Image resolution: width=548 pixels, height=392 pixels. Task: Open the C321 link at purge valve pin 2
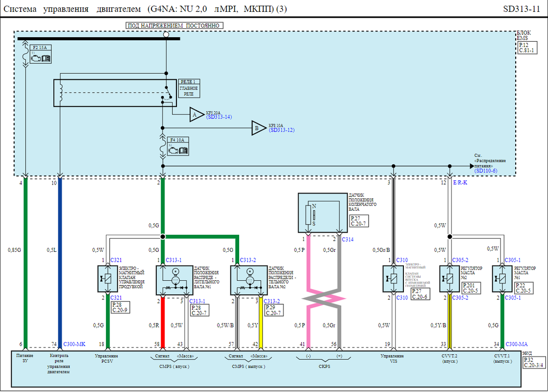116,297
